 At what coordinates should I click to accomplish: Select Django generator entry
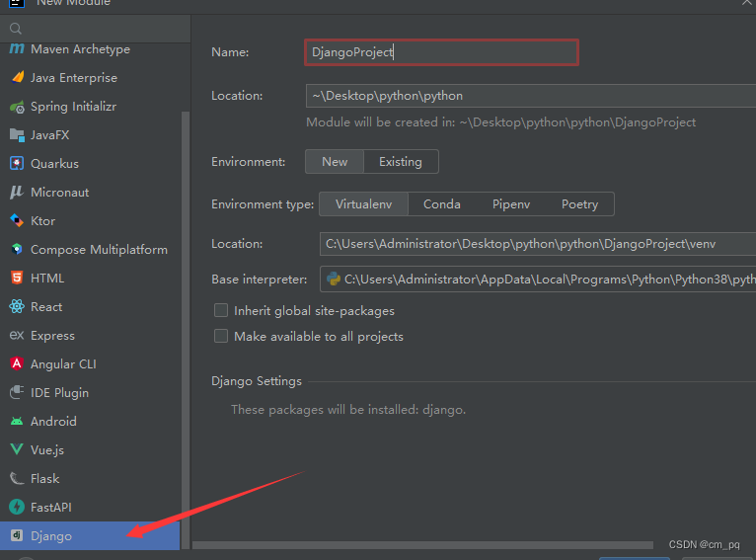pyautogui.click(x=90, y=535)
